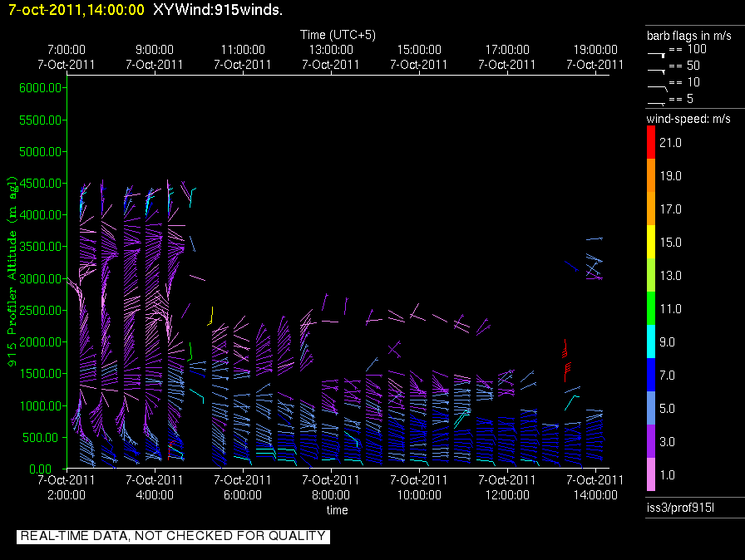This screenshot has width=745, height=560.
Task: Click the light blue 5.0 m/s swatch
Action: (651, 408)
